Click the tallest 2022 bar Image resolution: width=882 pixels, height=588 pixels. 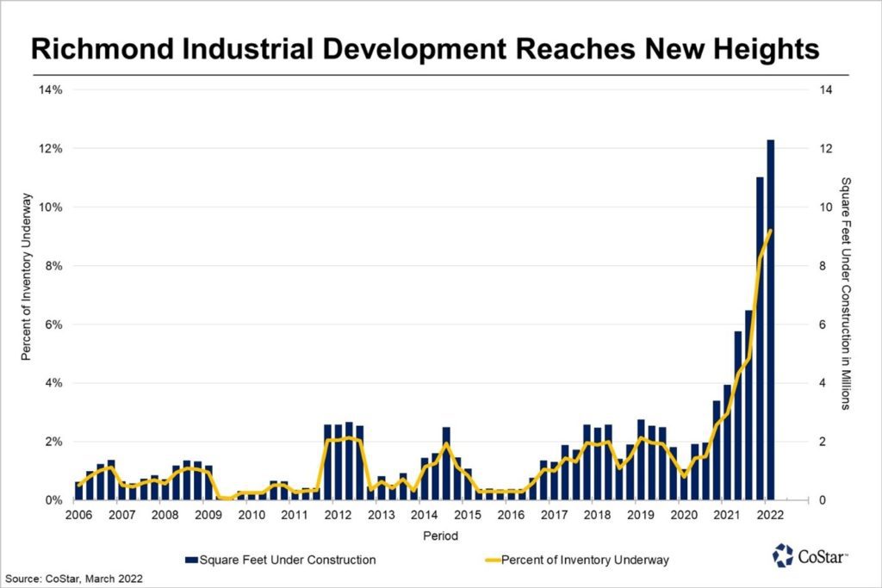[x=771, y=319]
